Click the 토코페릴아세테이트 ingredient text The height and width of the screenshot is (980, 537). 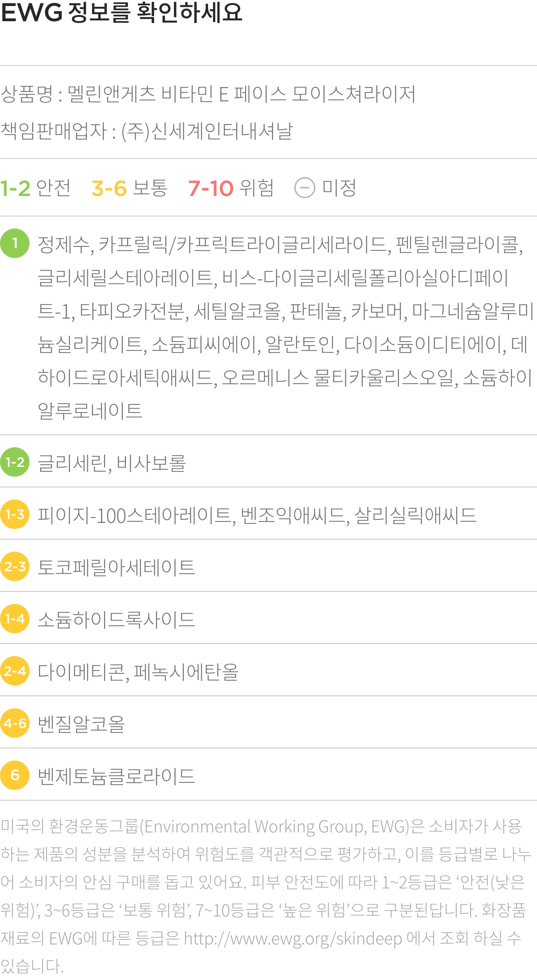coord(116,567)
